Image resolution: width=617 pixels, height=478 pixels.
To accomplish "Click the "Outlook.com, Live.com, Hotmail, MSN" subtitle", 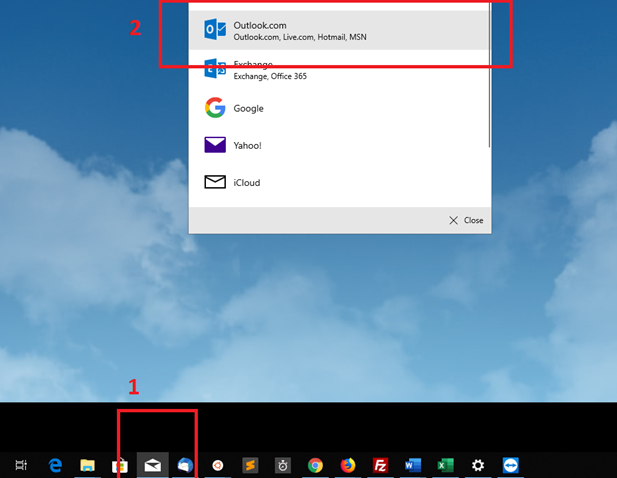I will click(300, 37).
